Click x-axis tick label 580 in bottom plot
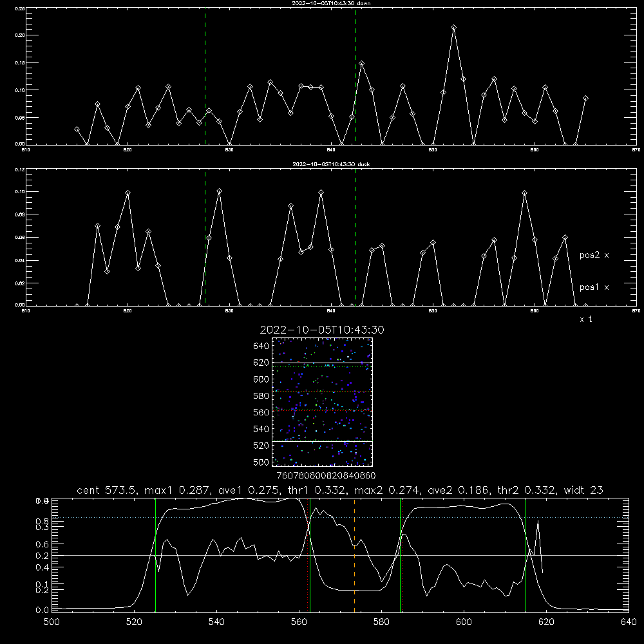Image resolution: width=644 pixels, height=644 pixels. [381, 622]
